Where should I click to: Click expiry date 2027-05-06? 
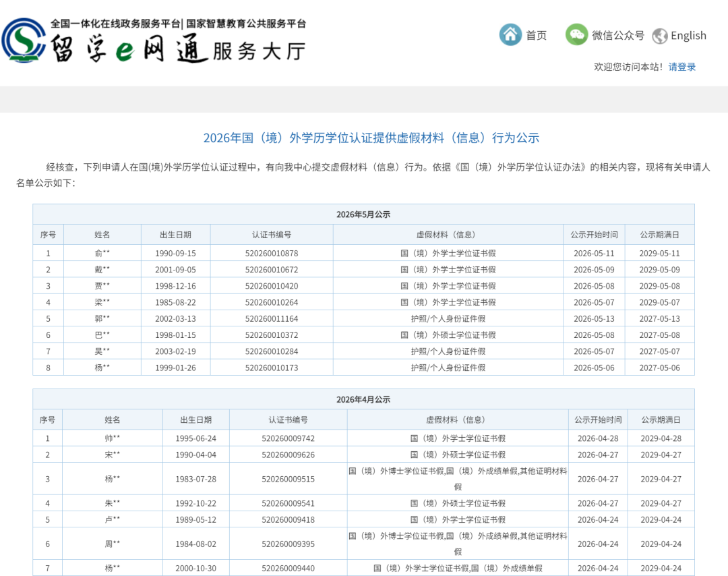[659, 368]
